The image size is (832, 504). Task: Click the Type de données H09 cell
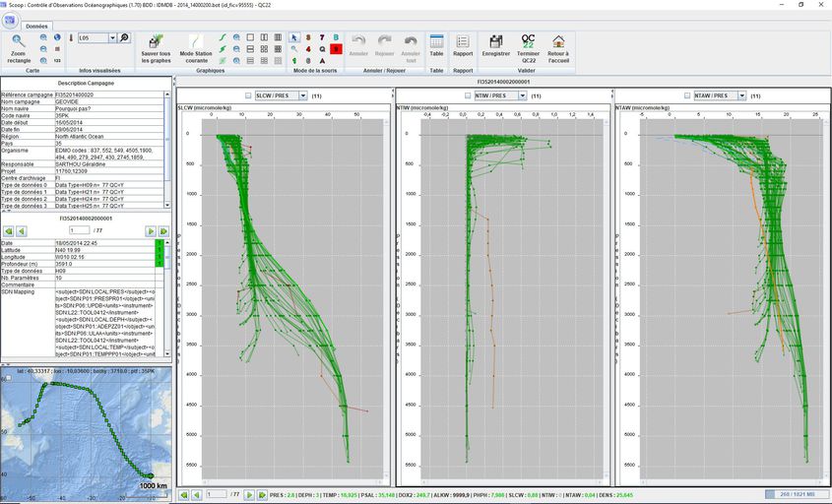[104, 271]
